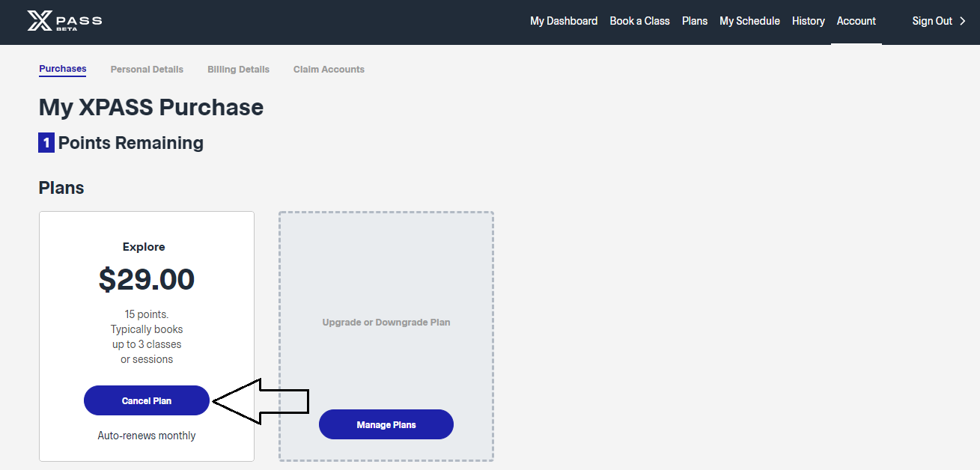Viewport: 980px width, 470px height.
Task: Click the Sign Out link
Action: point(932,21)
